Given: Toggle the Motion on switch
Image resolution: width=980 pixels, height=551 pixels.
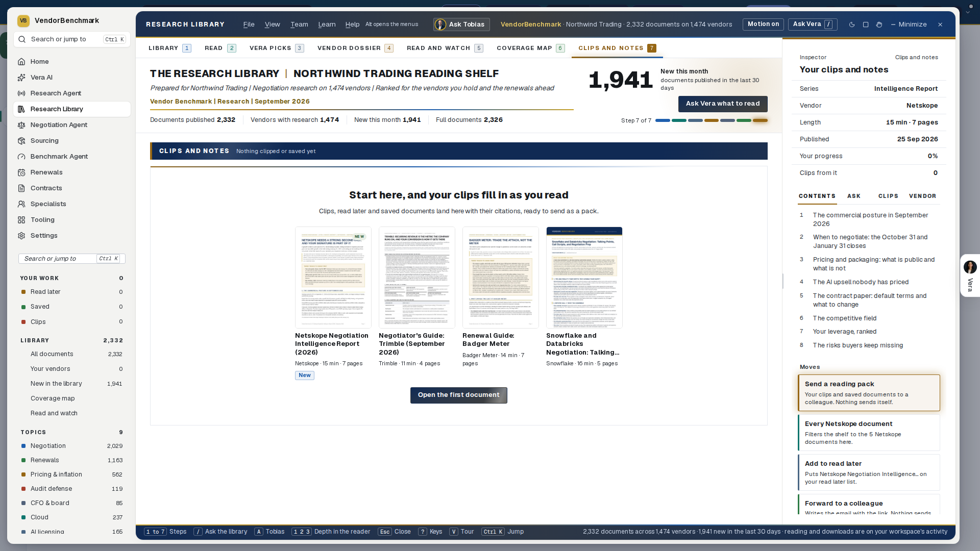Looking at the screenshot, I should (763, 24).
